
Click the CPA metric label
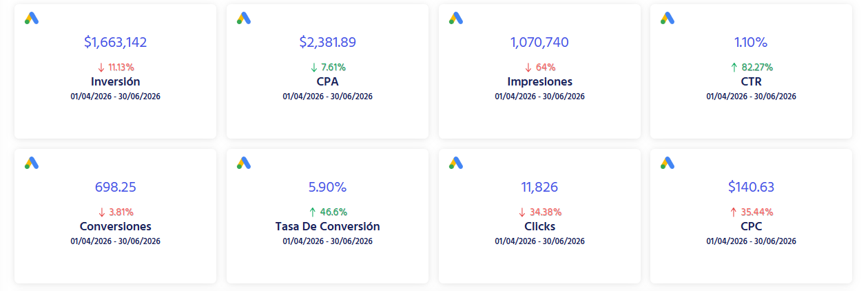click(x=328, y=82)
